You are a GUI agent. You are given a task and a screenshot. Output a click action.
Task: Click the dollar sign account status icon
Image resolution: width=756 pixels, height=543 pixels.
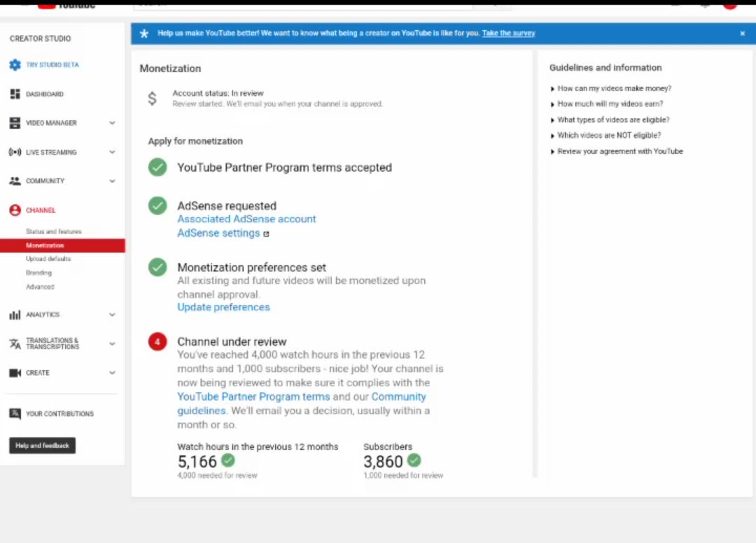(152, 98)
